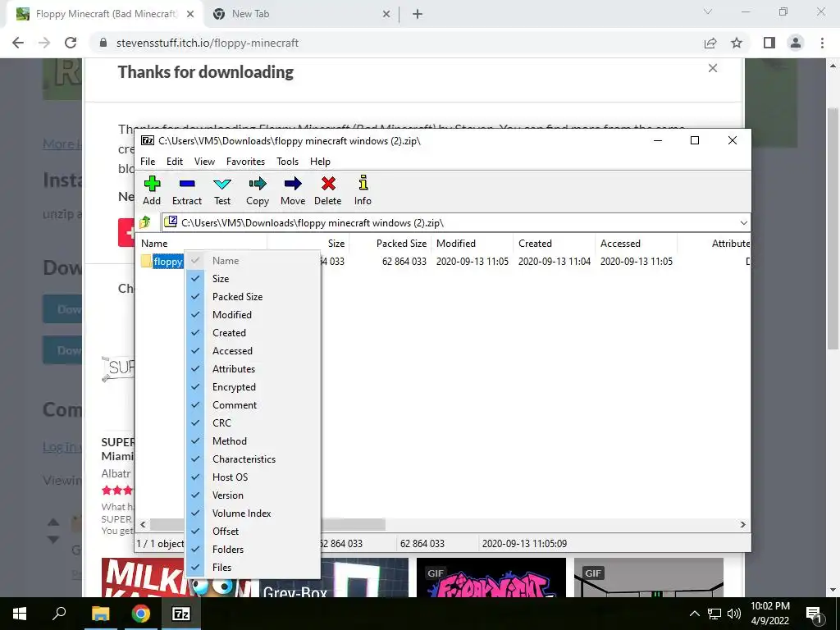The width and height of the screenshot is (840, 630).
Task: Toggle the Accessed column
Action: (253, 351)
